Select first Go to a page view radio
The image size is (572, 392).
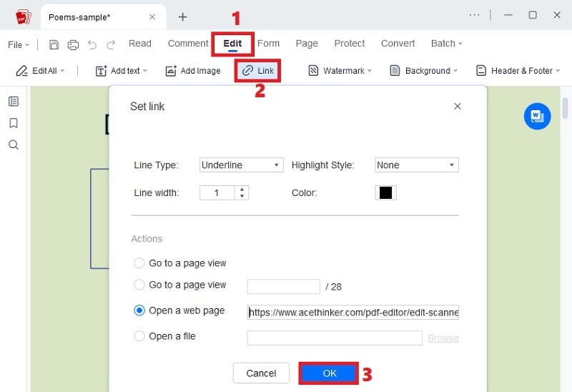coord(139,263)
